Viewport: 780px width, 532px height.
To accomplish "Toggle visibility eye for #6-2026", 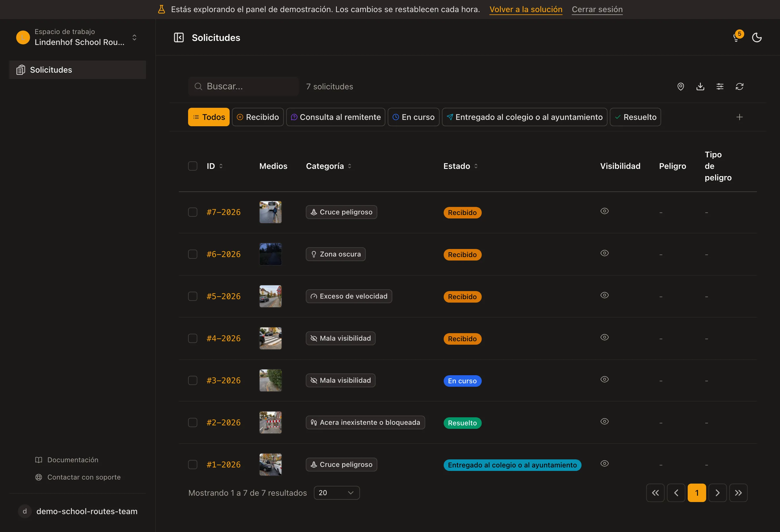I will coord(604,253).
